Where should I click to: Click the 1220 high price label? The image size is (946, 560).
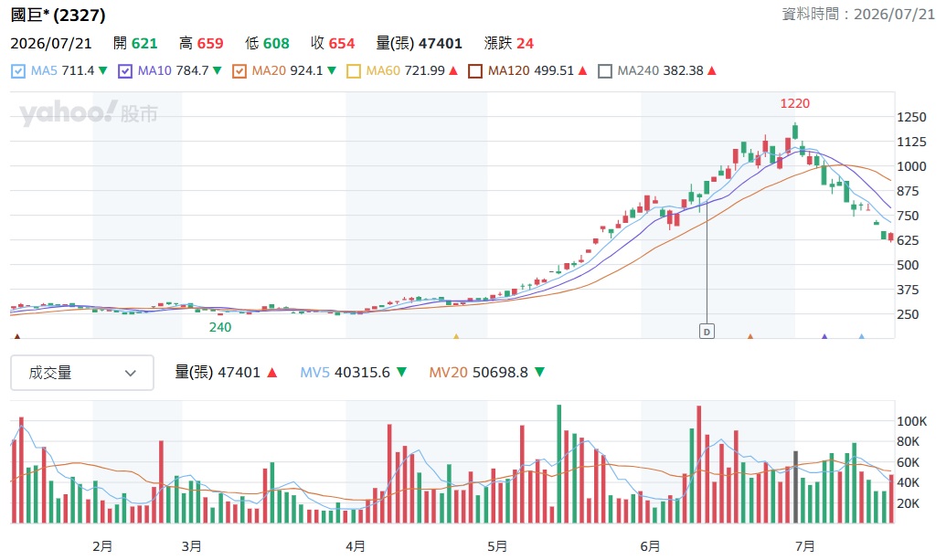tap(794, 103)
